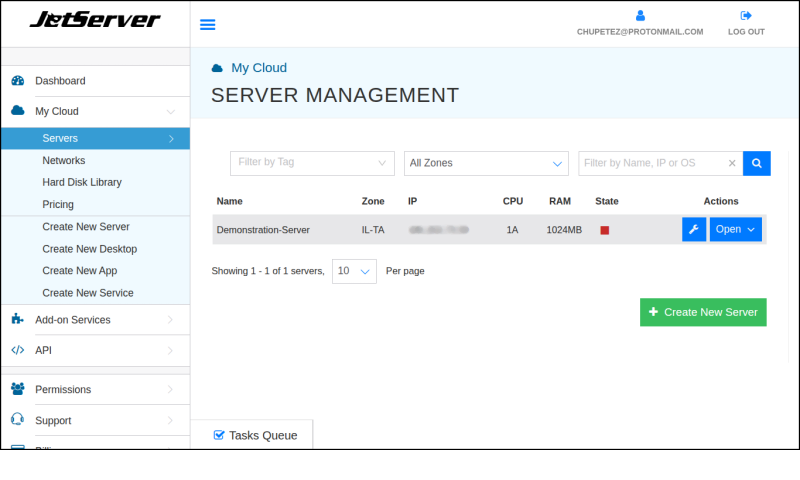Open the Pricing menu item
800x480 pixels.
tap(58, 205)
